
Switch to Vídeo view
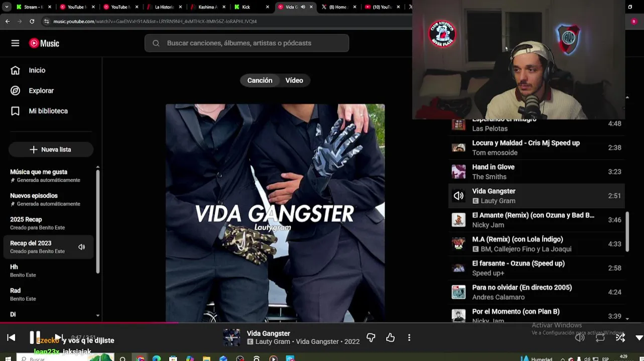(294, 80)
